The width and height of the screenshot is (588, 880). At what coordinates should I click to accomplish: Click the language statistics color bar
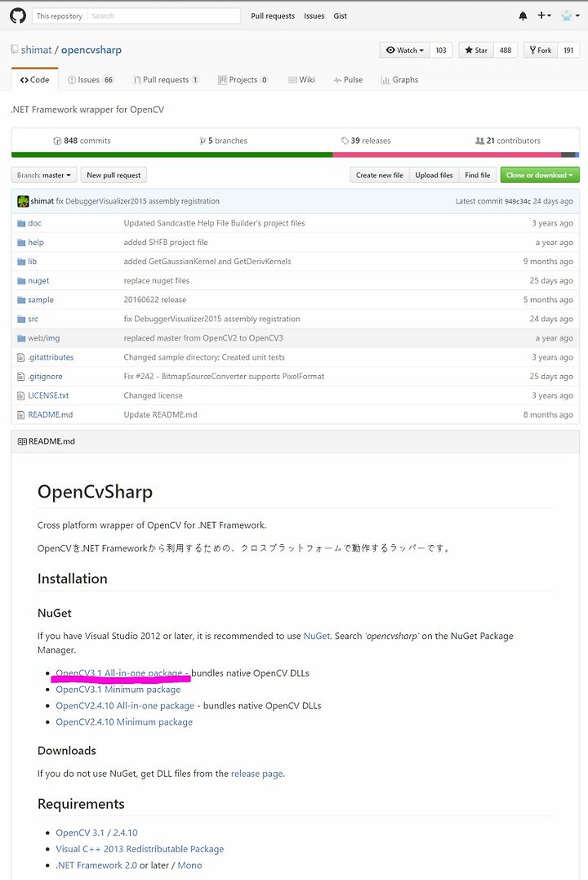click(295, 154)
